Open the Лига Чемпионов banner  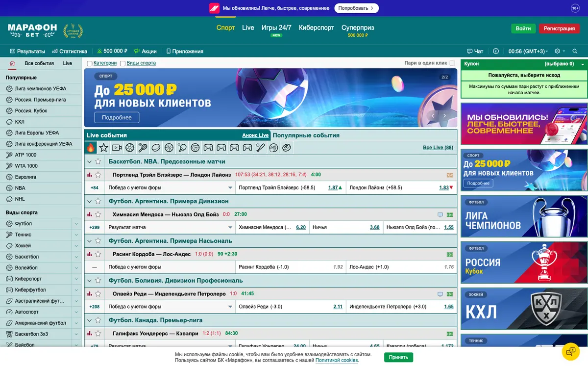click(x=524, y=216)
